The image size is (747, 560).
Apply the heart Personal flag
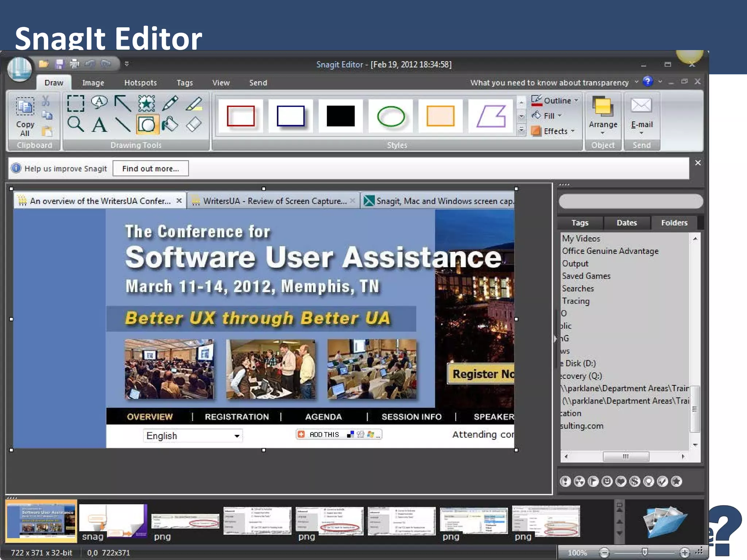click(x=621, y=481)
